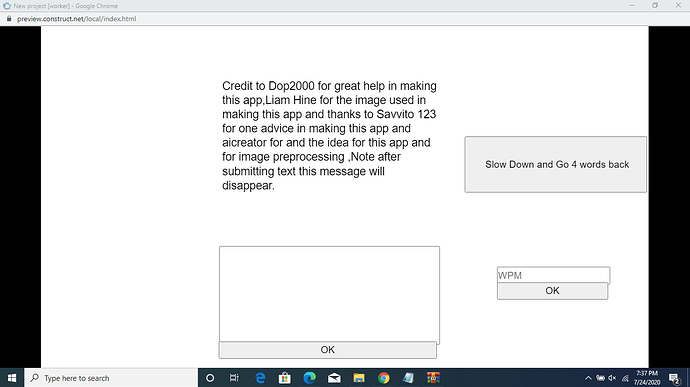Open Task View on the taskbar
690x387 pixels.
[x=234, y=378]
